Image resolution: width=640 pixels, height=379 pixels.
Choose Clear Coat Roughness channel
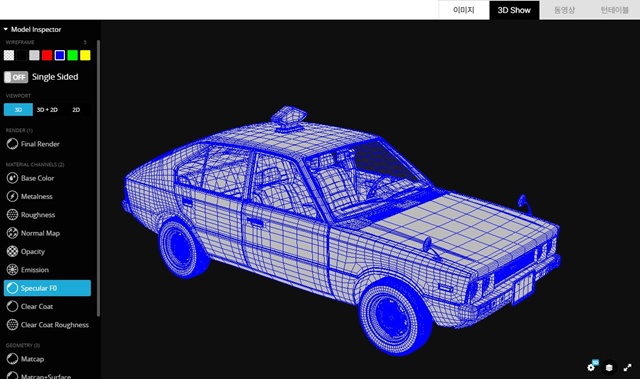pos(48,325)
